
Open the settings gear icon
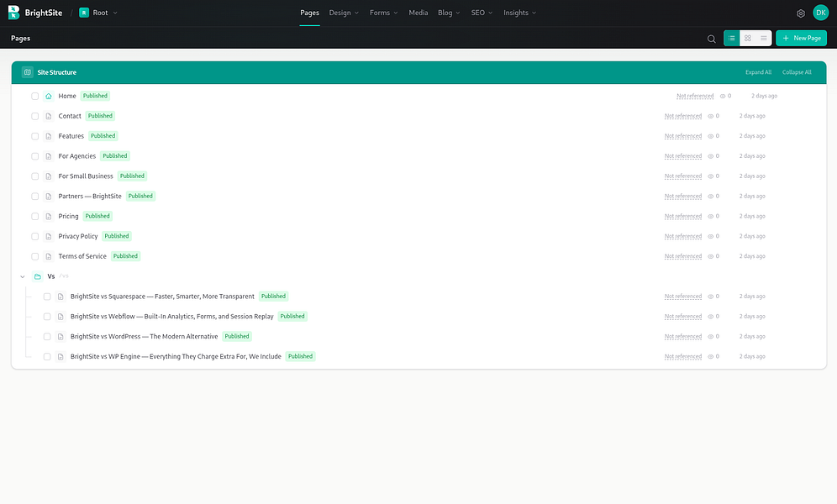tap(801, 13)
